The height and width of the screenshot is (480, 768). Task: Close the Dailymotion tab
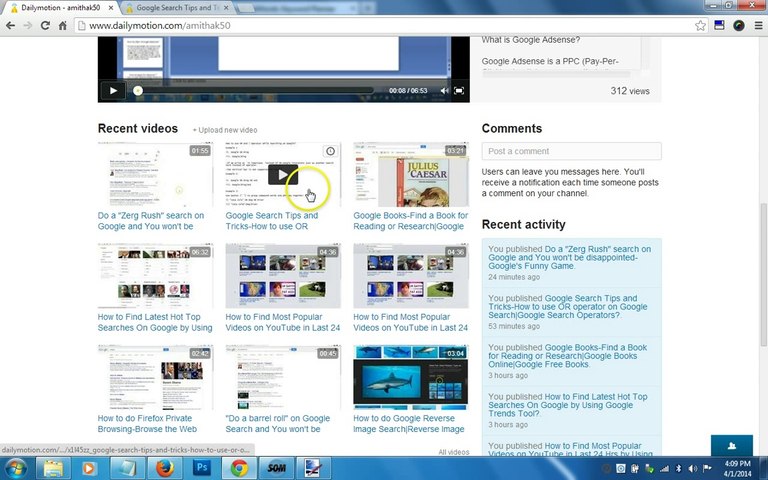click(111, 8)
